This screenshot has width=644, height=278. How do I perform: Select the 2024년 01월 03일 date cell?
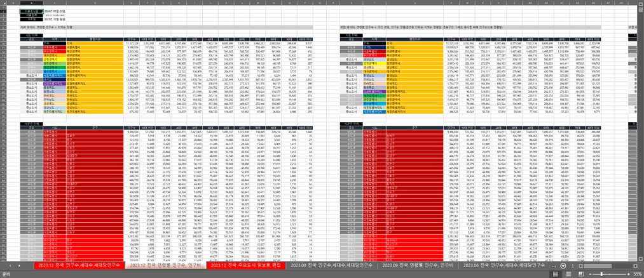(x=56, y=11)
